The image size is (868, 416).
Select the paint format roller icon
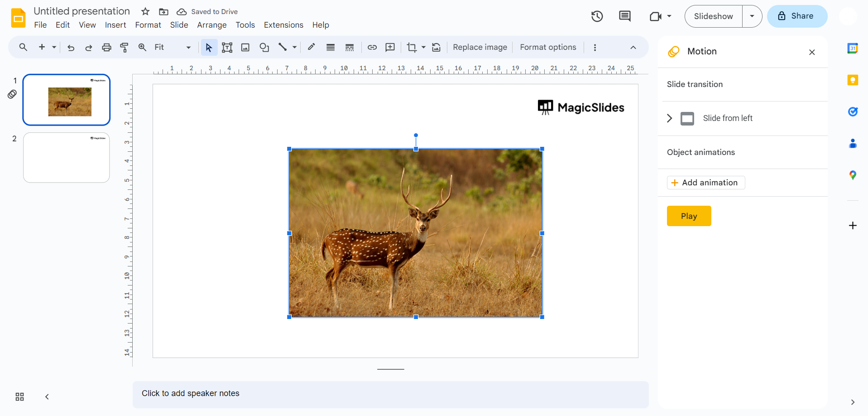pyautogui.click(x=124, y=48)
